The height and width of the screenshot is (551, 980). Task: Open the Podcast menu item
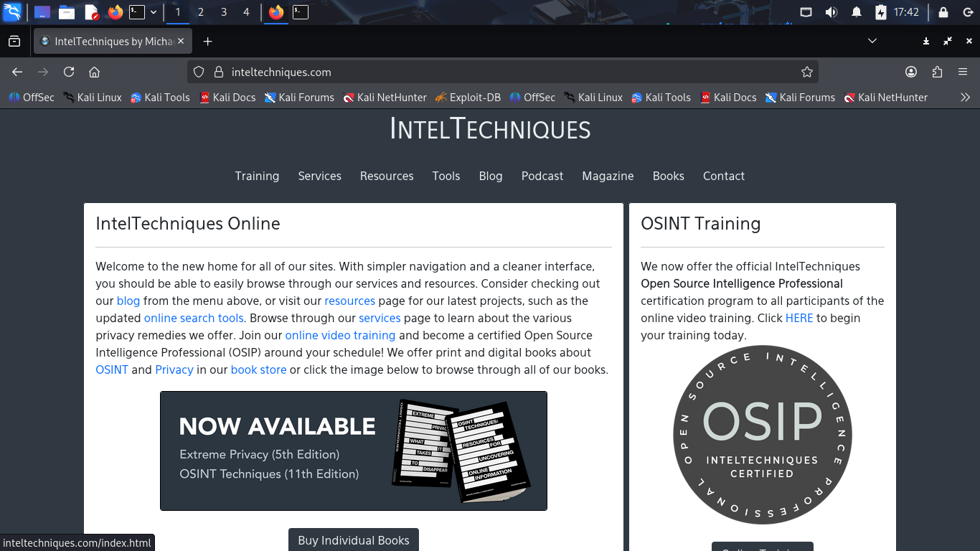tap(542, 176)
